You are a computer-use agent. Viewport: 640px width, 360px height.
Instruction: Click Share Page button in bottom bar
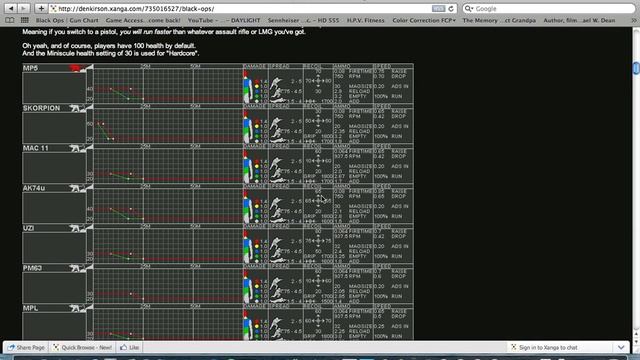[26, 347]
